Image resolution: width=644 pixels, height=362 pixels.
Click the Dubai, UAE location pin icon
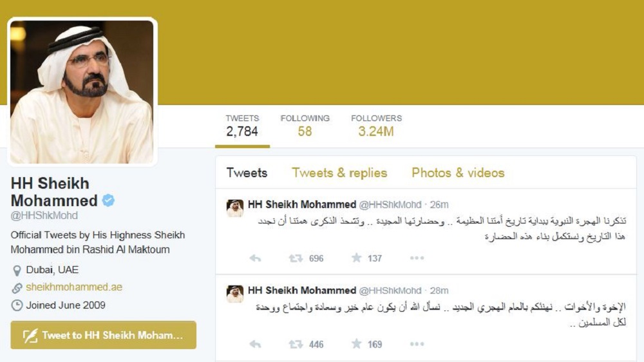(x=17, y=271)
